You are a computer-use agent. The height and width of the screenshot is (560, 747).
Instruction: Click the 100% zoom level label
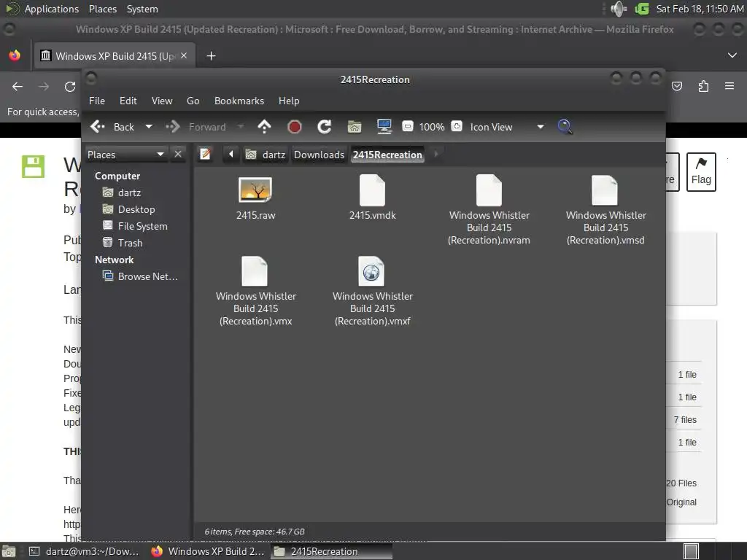pos(432,127)
